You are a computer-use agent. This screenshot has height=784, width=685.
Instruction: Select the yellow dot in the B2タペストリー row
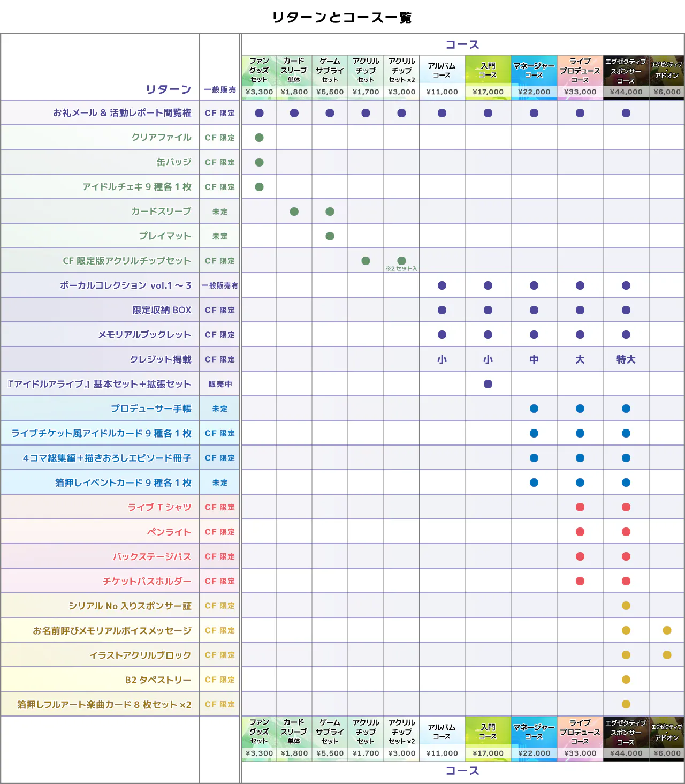[626, 680]
